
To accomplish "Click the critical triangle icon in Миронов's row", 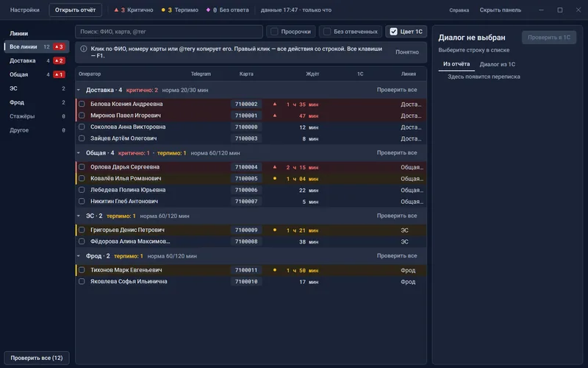I will (x=274, y=116).
